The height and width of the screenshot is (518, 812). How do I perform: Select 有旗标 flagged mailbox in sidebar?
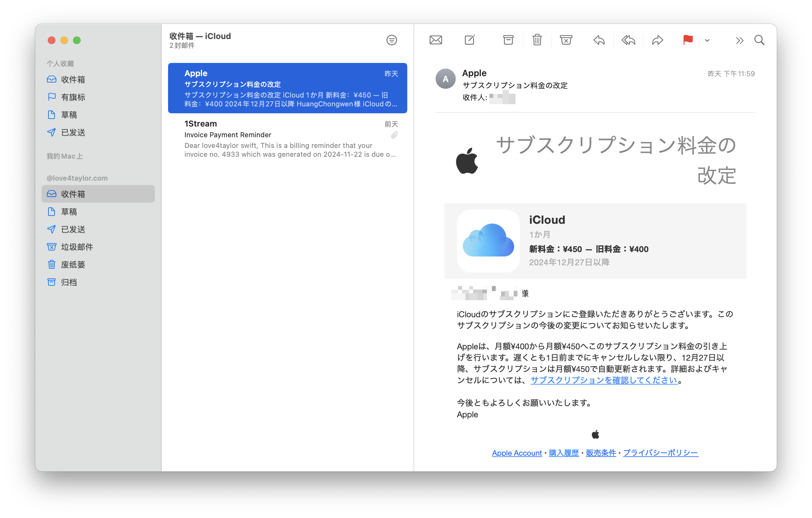click(x=73, y=97)
